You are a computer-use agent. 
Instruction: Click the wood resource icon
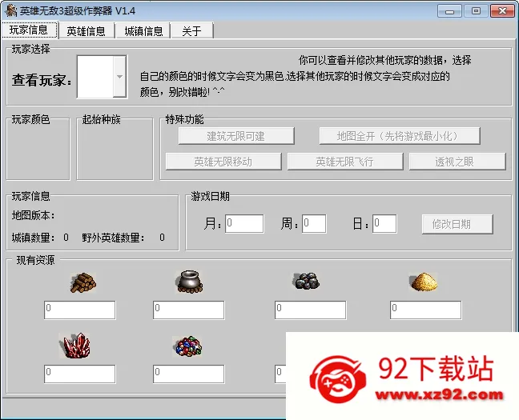pos(83,282)
